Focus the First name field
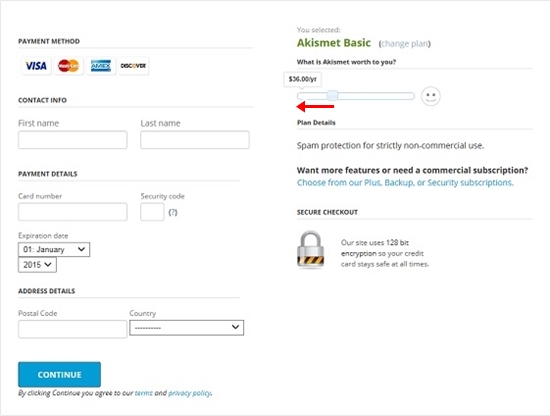The width and height of the screenshot is (550, 416). pos(73,140)
